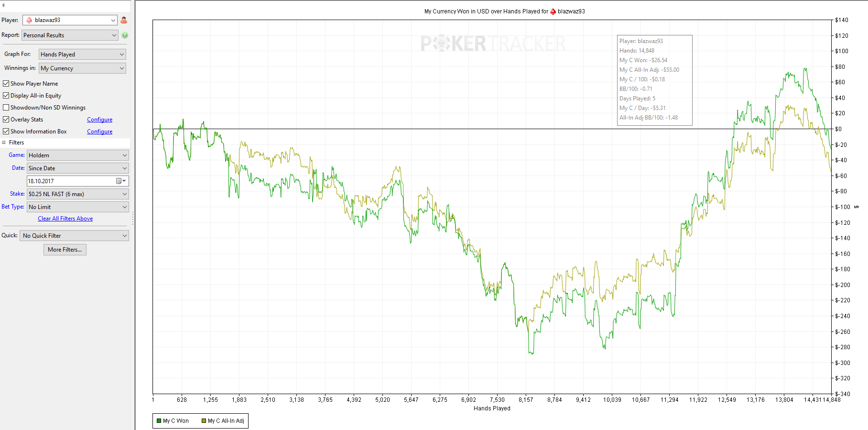The image size is (868, 430).
Task: Expand the Quick filter dropdown
Action: coord(74,235)
